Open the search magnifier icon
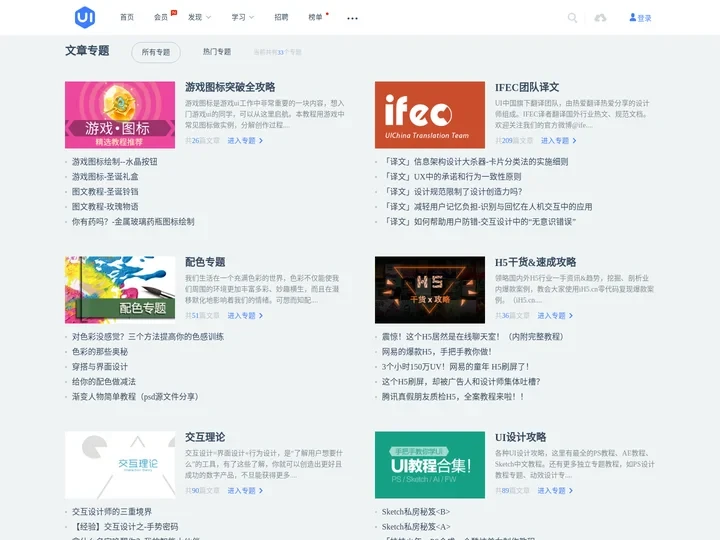720x540 pixels. 572,18
